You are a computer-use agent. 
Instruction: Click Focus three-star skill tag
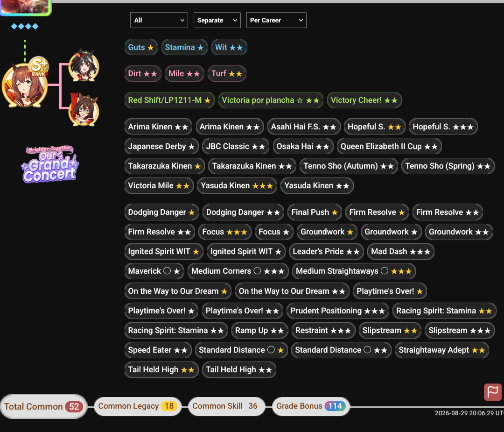tap(224, 232)
